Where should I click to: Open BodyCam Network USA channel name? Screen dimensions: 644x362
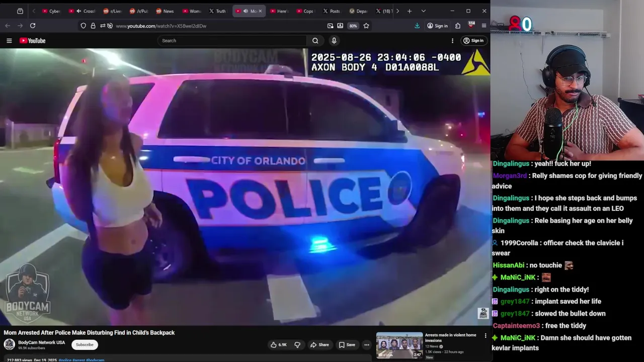click(x=42, y=342)
